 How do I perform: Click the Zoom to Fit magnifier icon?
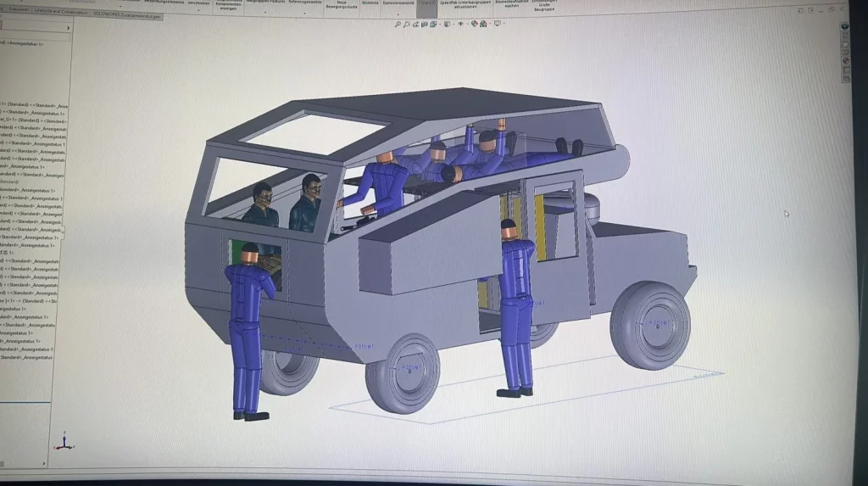(398, 24)
